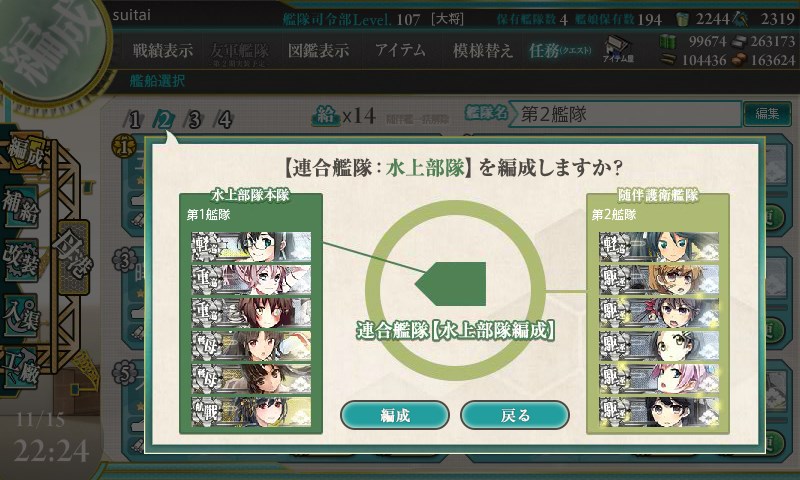Select the 編成 composition sidebar icon
800x480 pixels.
click(23, 153)
